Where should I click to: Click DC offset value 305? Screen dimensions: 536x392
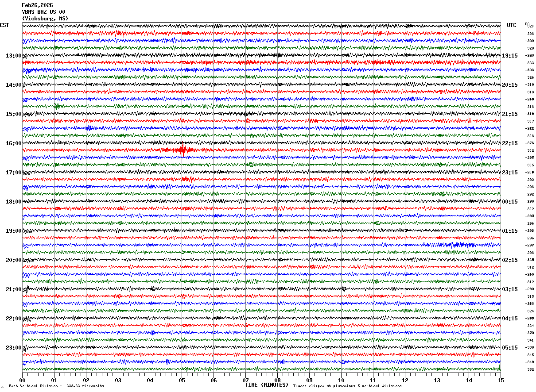click(530, 165)
